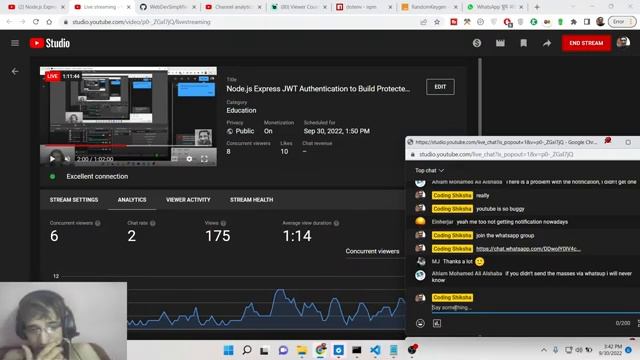
Task: Switch to the WebDevSimplified GitHub browser tab
Action: (167, 7)
